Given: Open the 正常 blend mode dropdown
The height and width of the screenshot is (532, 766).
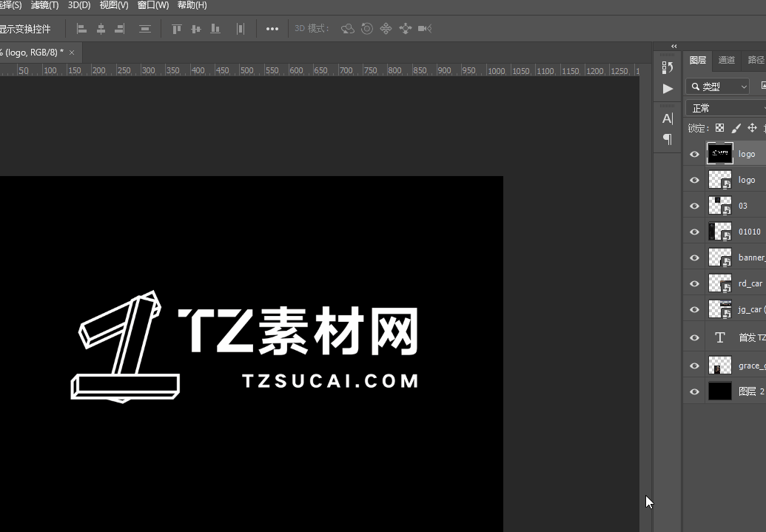Looking at the screenshot, I should (726, 108).
